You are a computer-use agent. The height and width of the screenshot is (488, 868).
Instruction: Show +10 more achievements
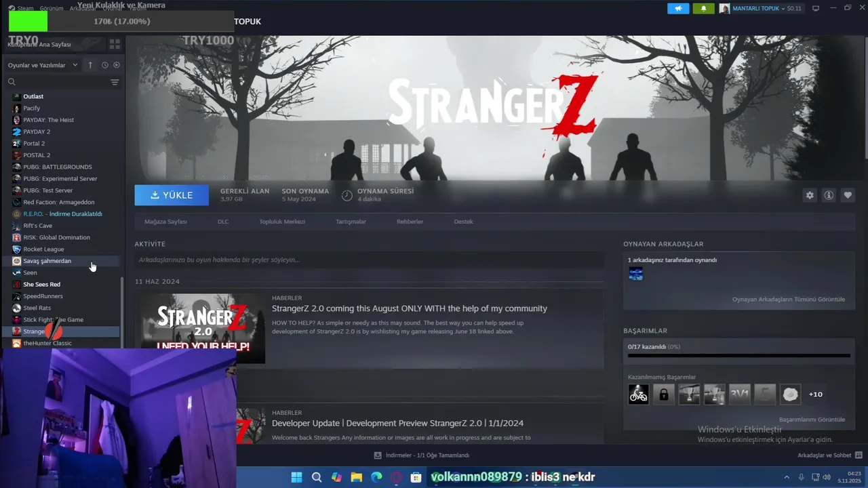tap(816, 394)
